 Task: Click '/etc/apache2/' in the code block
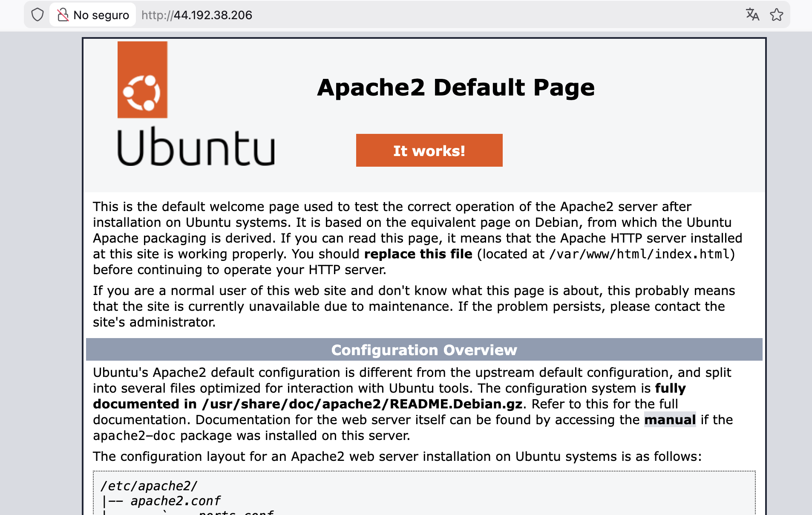(x=149, y=486)
